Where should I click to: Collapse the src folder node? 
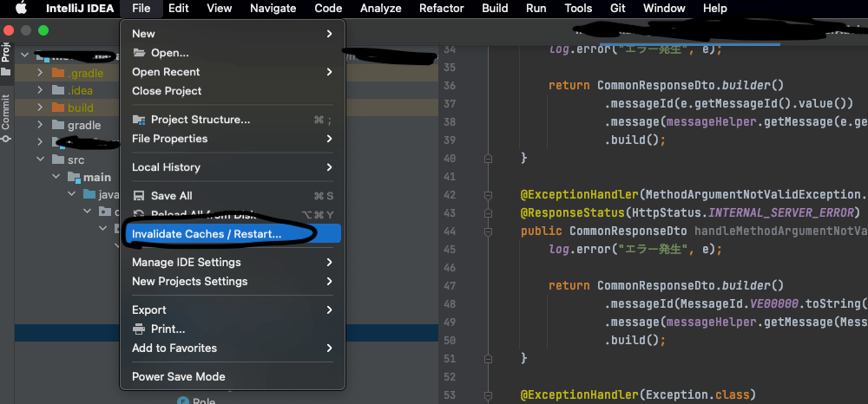pyautogui.click(x=40, y=160)
